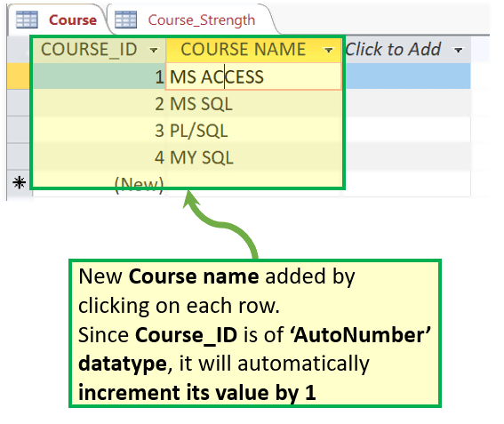Select the COURSE NAME column header
Image resolution: width=504 pixels, height=424 pixels.
(x=253, y=50)
